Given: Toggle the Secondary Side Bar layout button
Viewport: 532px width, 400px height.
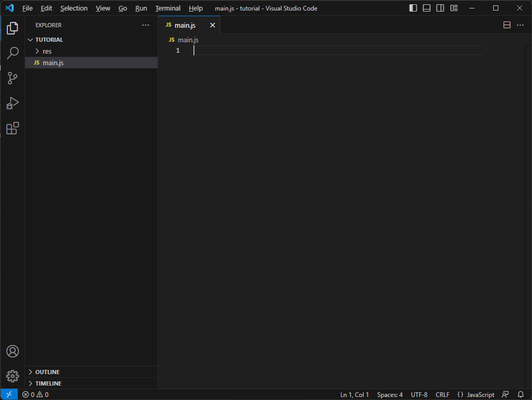Looking at the screenshot, I should click(440, 8).
